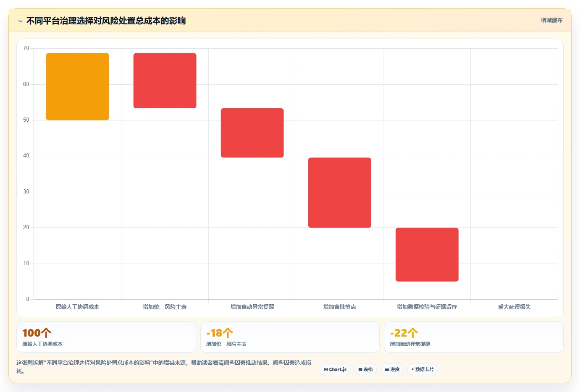Click the orange 原始人工协调成本 bar

[x=78, y=86]
